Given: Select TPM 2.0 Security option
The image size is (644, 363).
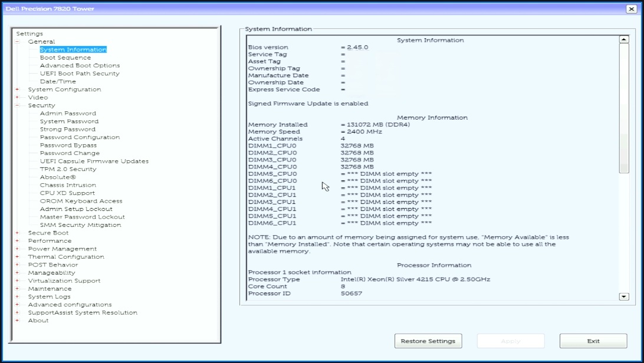Looking at the screenshot, I should tap(68, 169).
